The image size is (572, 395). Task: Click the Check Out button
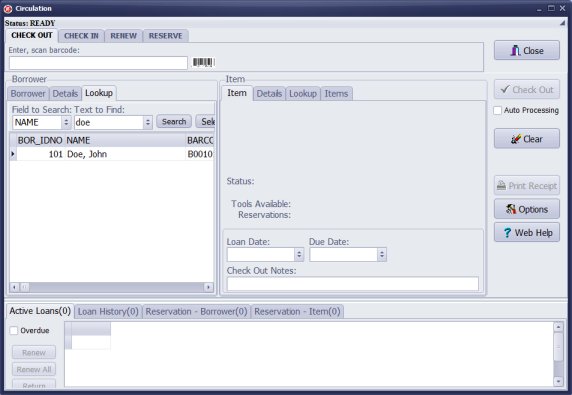(527, 89)
